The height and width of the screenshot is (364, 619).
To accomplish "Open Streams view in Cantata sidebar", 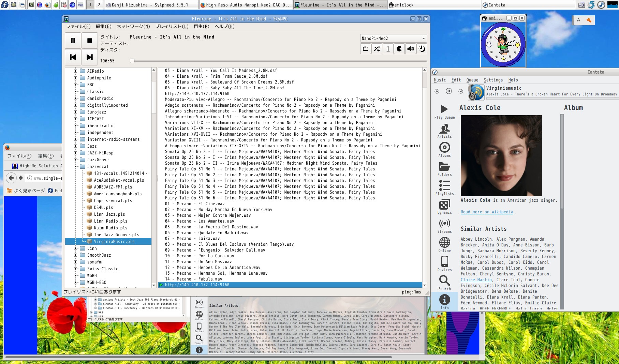I will coord(444,226).
